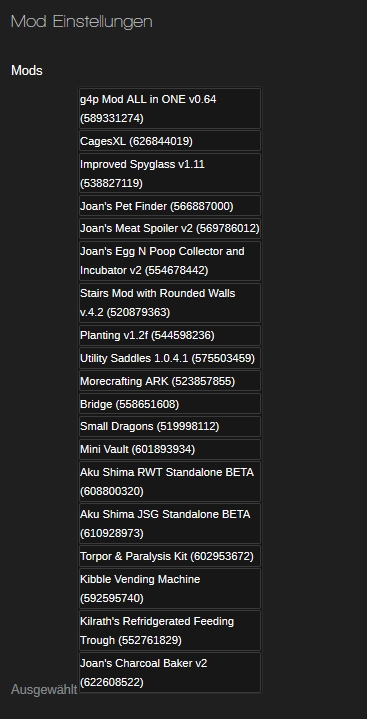Select Aku Shima RWT Standalone BETA
Image resolution: width=367 pixels, height=719 pixels.
coord(170,482)
